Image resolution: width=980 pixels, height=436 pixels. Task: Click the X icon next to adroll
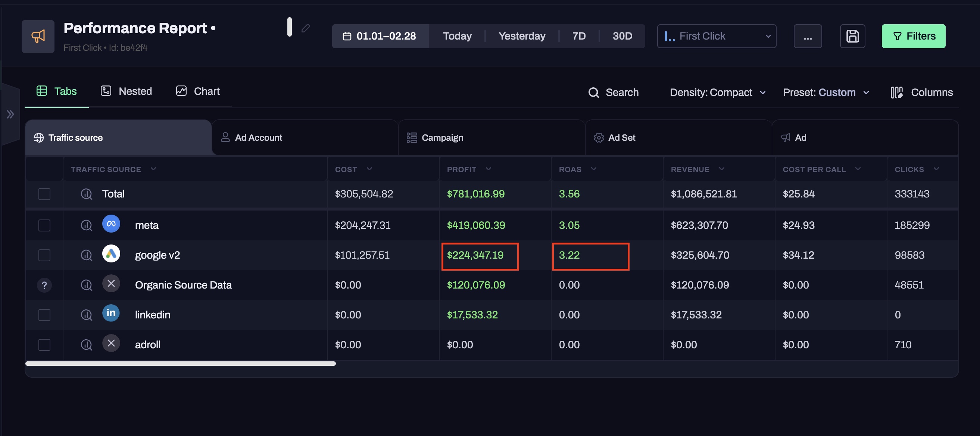click(x=111, y=343)
